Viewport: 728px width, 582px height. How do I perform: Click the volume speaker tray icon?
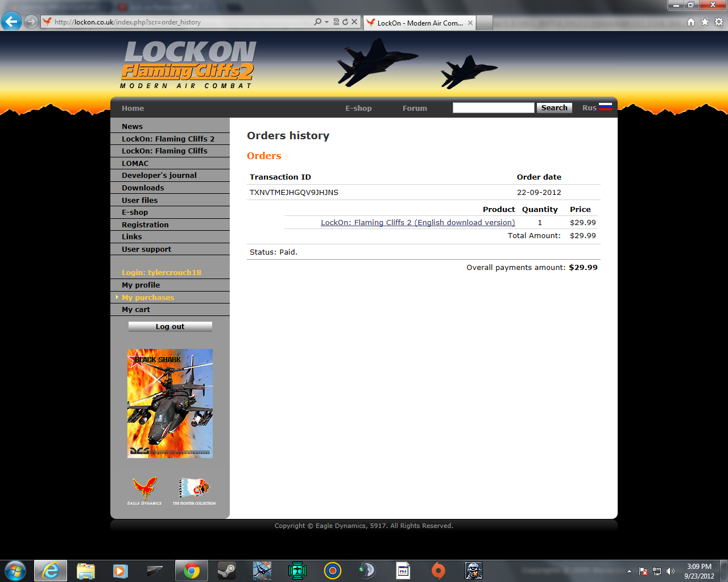click(671, 571)
